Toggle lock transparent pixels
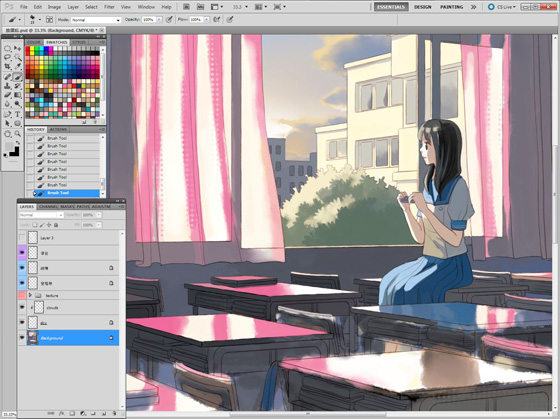 tap(35, 225)
